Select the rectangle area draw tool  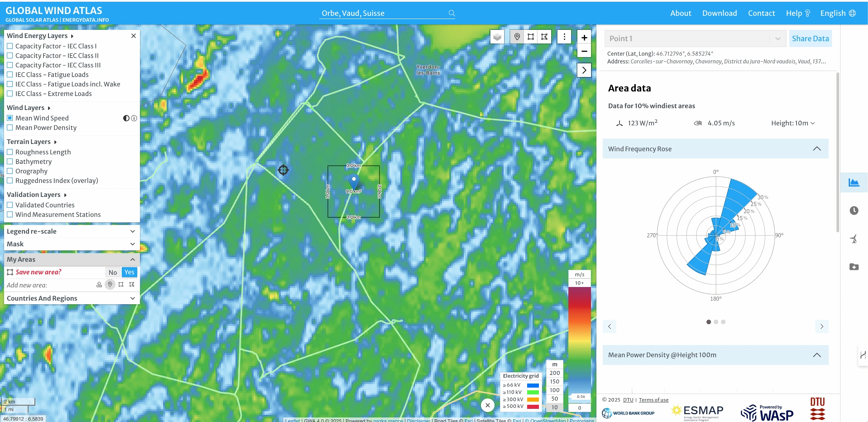[531, 37]
